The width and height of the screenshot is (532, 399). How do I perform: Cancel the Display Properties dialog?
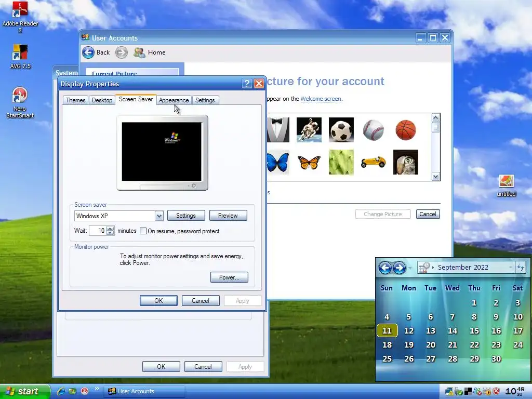(201, 301)
